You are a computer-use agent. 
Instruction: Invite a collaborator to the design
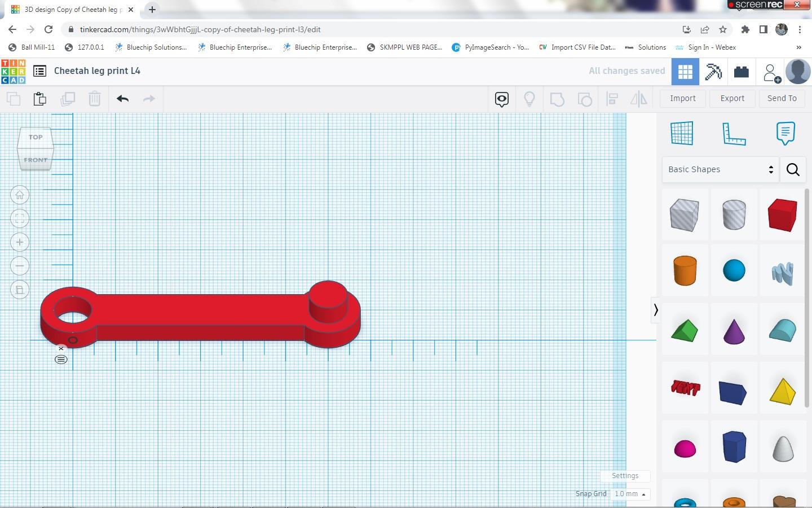click(x=771, y=72)
